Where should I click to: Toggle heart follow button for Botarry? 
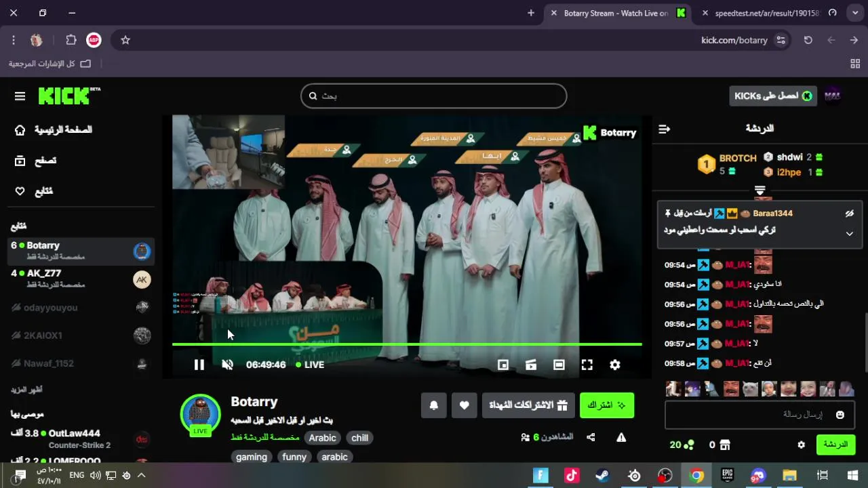pyautogui.click(x=464, y=405)
